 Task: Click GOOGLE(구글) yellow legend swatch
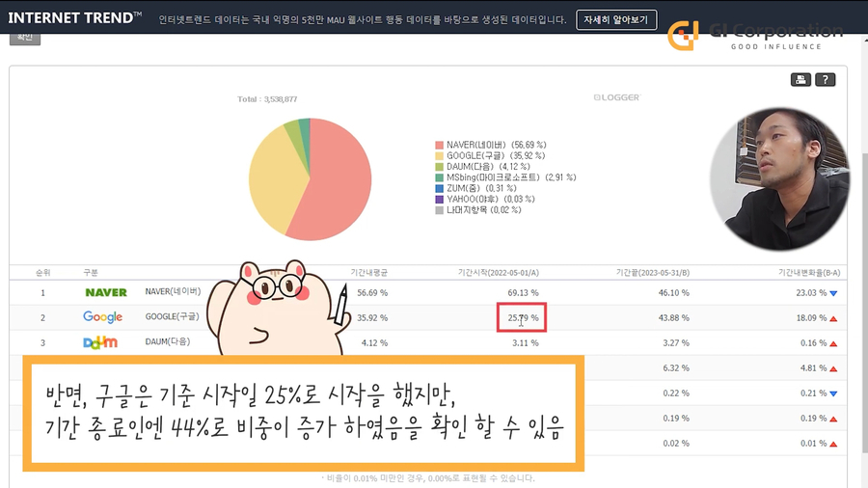coord(439,156)
